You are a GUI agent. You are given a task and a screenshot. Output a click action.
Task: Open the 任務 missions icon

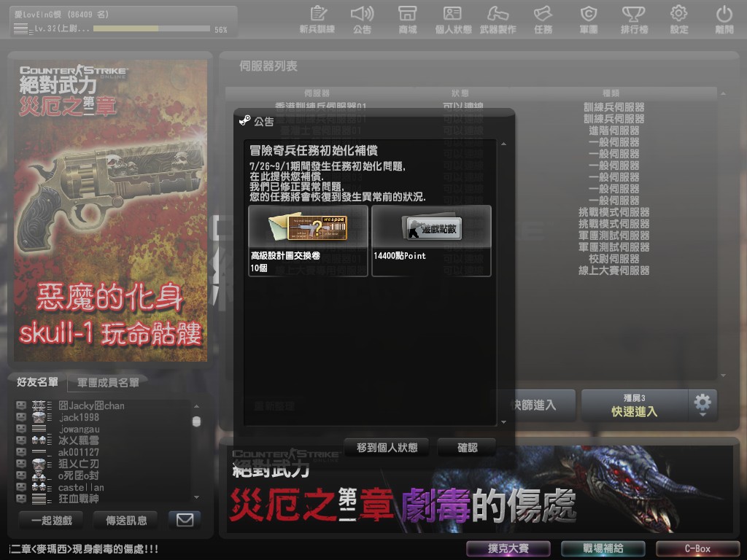tap(543, 20)
